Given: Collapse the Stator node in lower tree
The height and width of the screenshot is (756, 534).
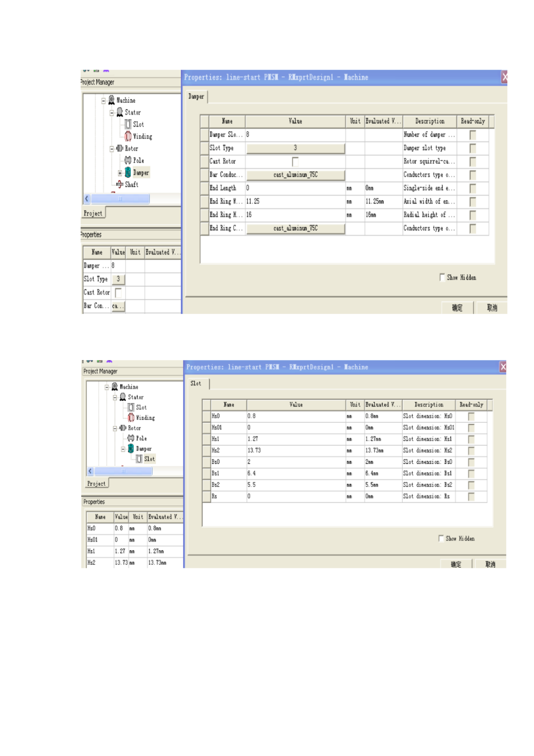Looking at the screenshot, I should pyautogui.click(x=114, y=398).
